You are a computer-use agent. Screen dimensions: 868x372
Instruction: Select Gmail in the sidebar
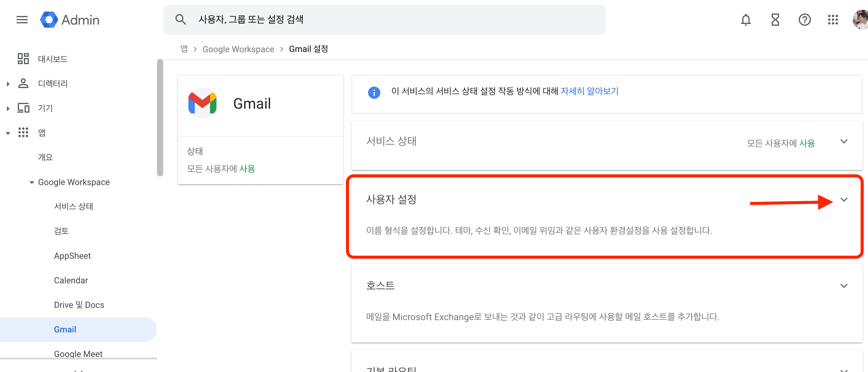click(x=65, y=329)
